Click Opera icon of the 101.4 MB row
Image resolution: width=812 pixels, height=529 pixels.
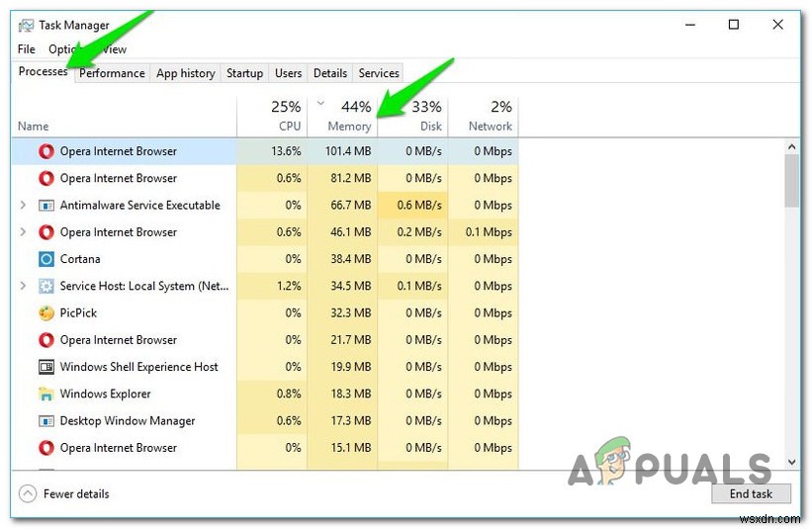46,151
